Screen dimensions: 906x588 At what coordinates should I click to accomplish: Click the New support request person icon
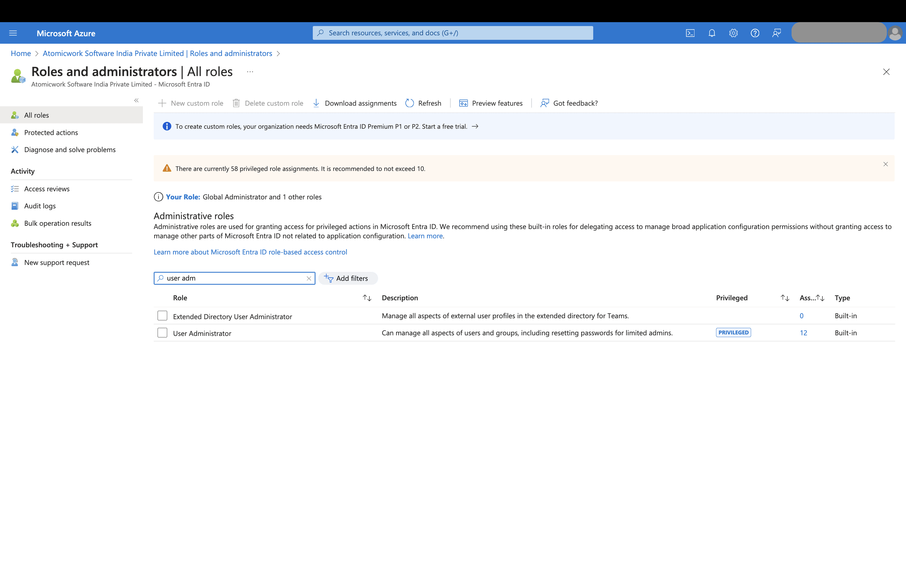15,263
